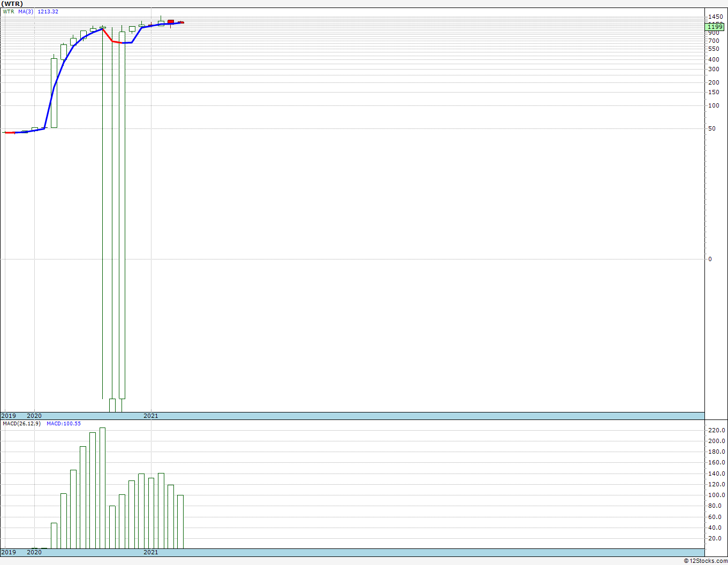
Task: Open the MACD(26,12,9) indicator label
Action: pyautogui.click(x=21, y=424)
